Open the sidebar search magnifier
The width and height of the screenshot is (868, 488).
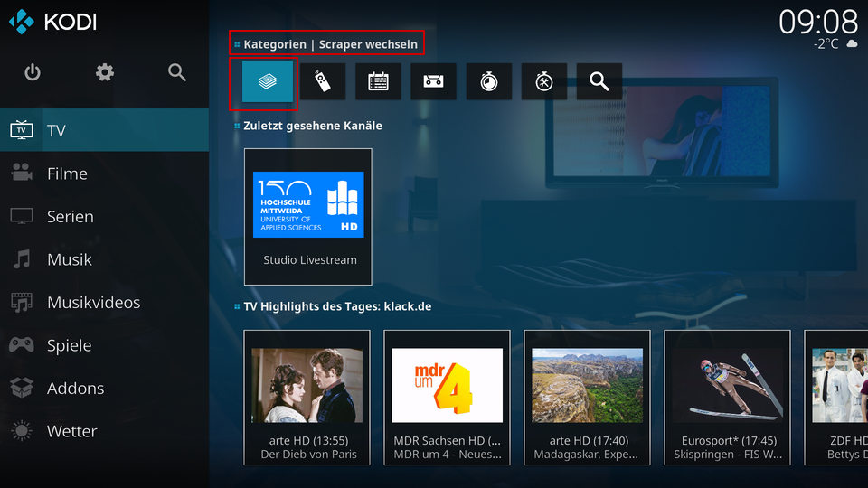click(x=176, y=72)
